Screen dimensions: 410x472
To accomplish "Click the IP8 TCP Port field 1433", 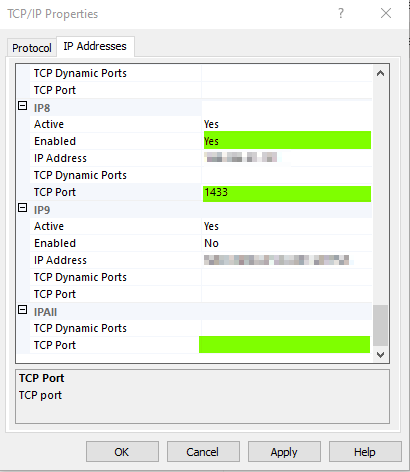I will [287, 194].
